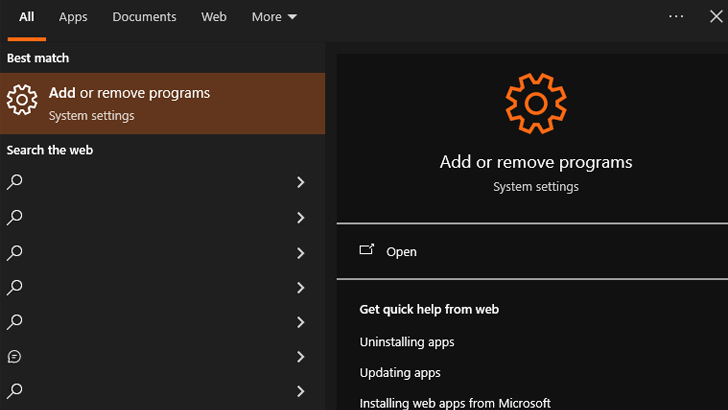
Task: Open the Uninstalling apps help link
Action: (x=407, y=342)
